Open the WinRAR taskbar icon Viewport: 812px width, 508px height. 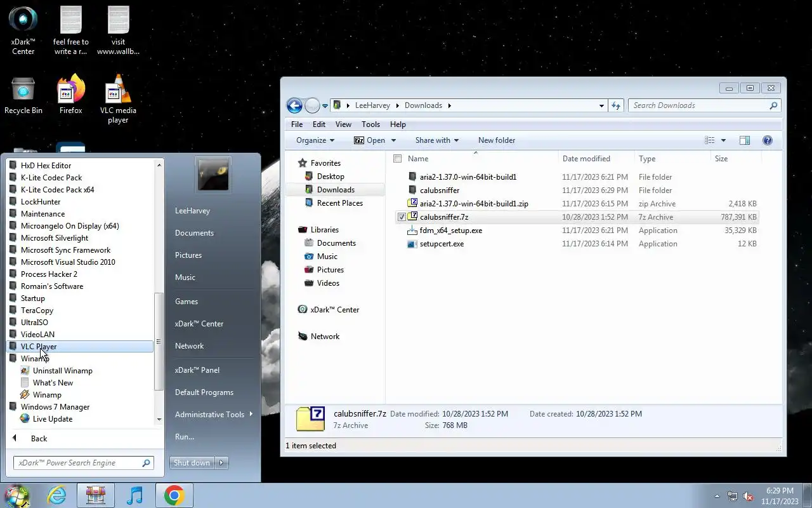tap(96, 495)
